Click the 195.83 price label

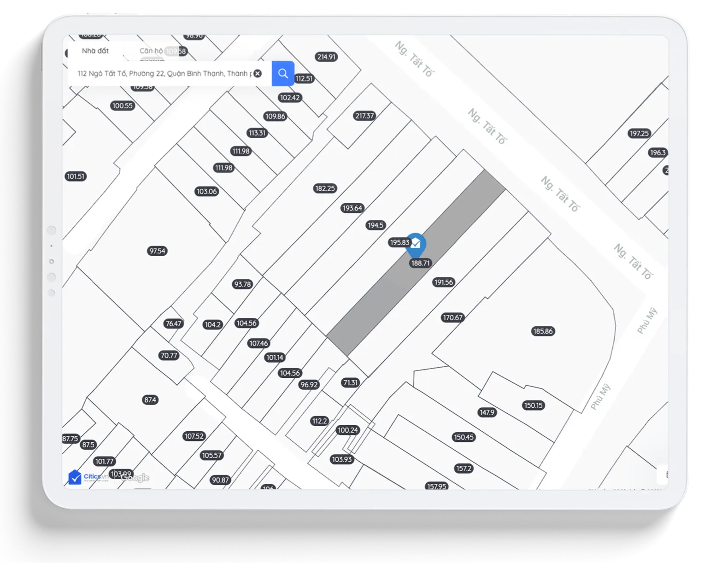(399, 242)
